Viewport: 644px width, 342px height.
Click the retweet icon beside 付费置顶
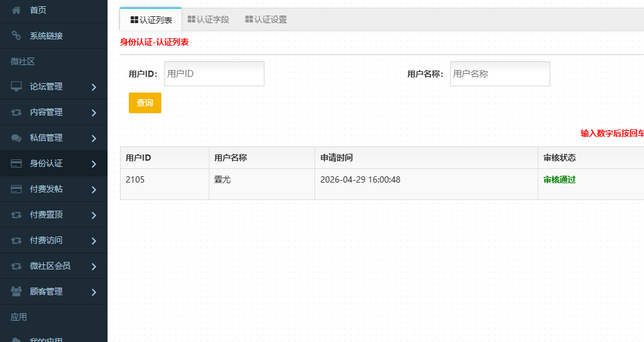(x=17, y=215)
